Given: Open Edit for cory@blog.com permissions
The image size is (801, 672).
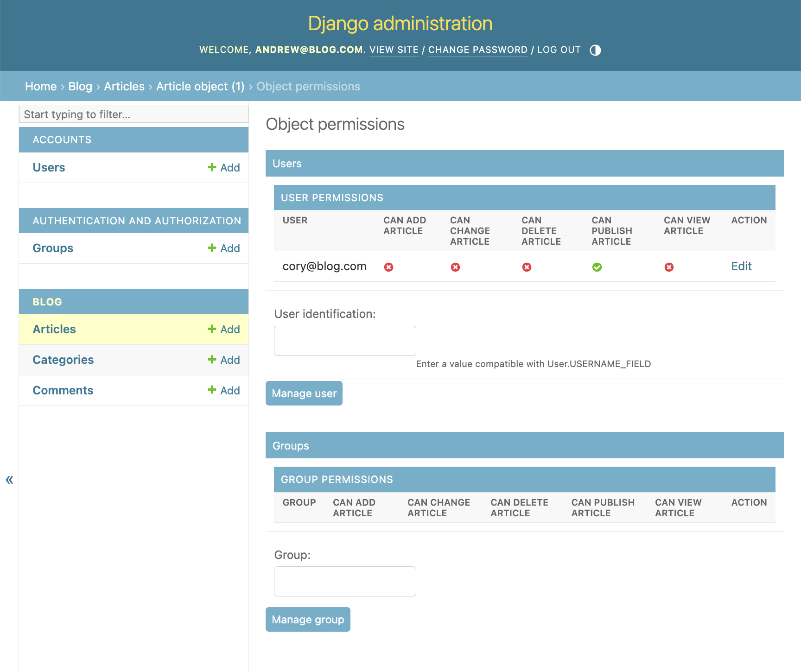Looking at the screenshot, I should 741,266.
